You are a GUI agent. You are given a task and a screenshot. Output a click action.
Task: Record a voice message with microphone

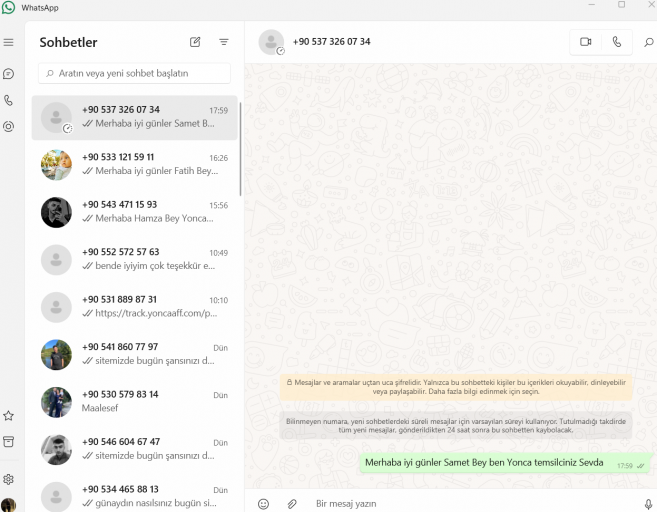(x=648, y=504)
